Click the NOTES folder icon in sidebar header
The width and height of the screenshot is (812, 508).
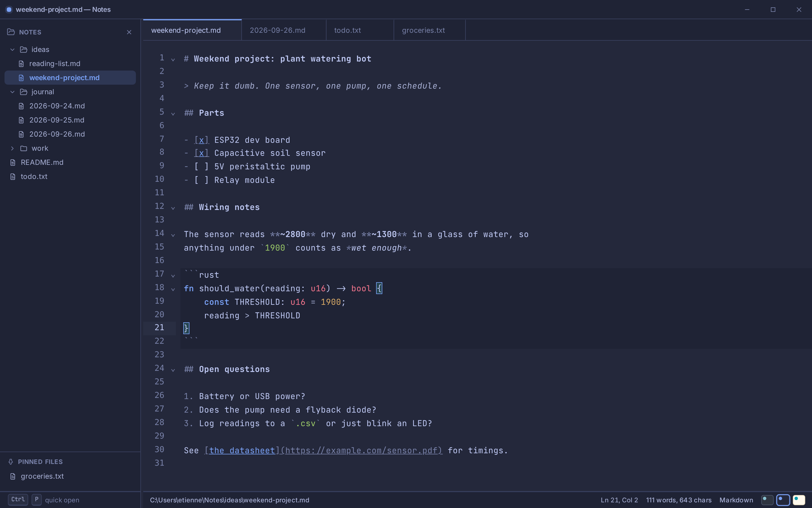click(11, 32)
